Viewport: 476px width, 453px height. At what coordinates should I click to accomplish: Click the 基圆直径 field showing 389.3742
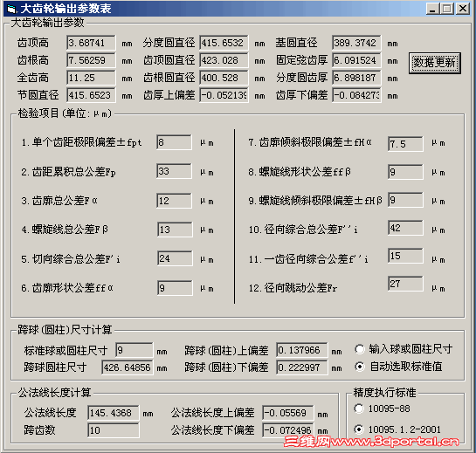(356, 43)
